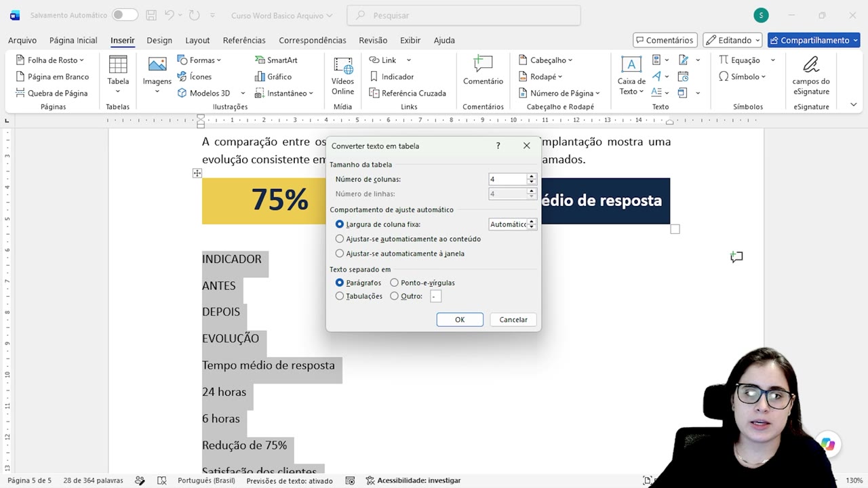Insert a SmartArt graphic
This screenshot has height=488, width=868.
click(277, 60)
